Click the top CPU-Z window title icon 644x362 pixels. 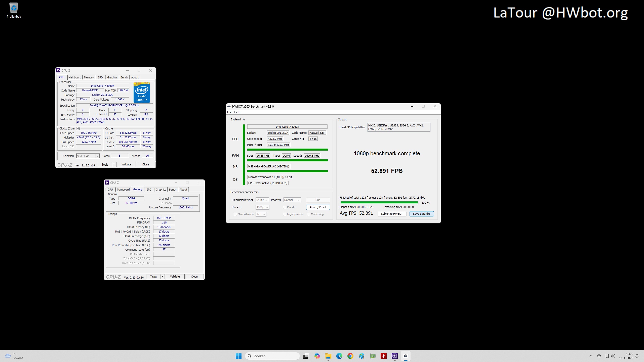(58, 70)
